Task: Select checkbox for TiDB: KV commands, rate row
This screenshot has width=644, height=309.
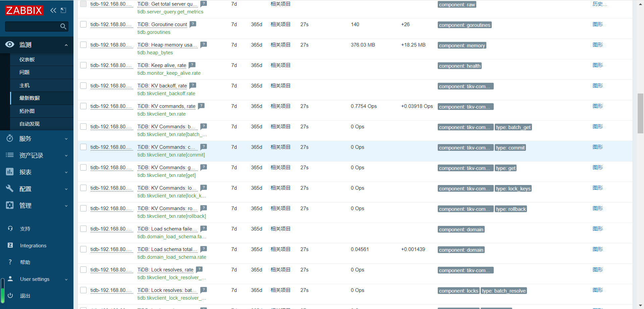Action: point(84,106)
